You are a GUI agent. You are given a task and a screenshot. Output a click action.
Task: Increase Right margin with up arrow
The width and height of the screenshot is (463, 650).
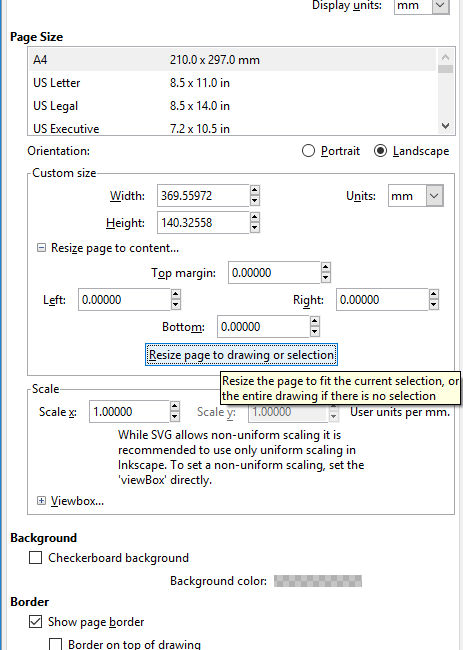[434, 294]
